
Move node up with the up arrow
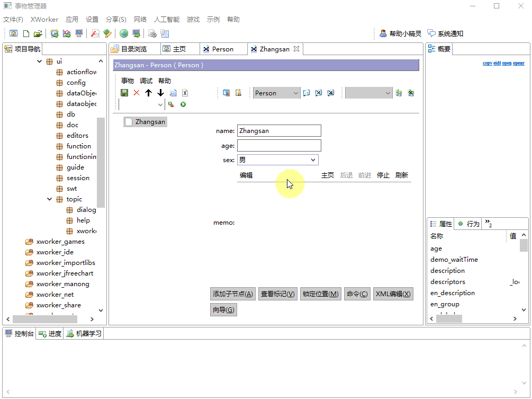[148, 93]
